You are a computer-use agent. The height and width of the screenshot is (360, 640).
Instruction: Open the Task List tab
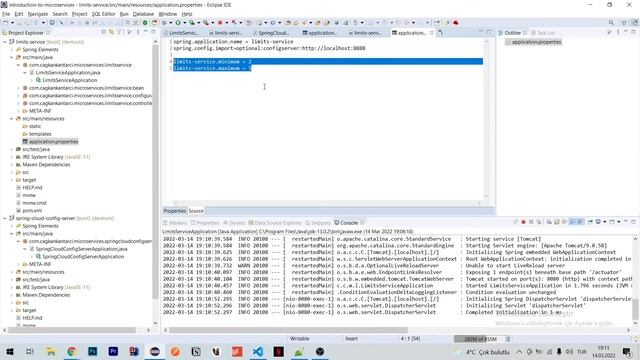543,33
